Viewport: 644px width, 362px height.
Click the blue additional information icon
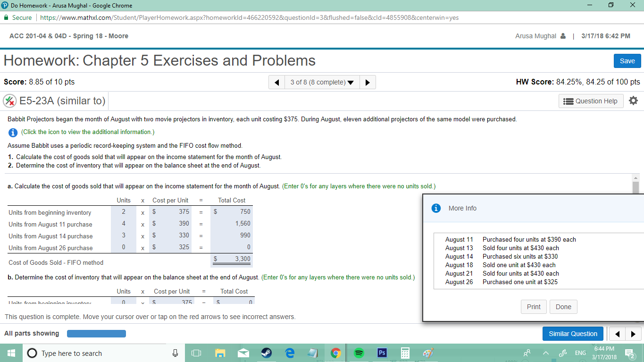12,132
